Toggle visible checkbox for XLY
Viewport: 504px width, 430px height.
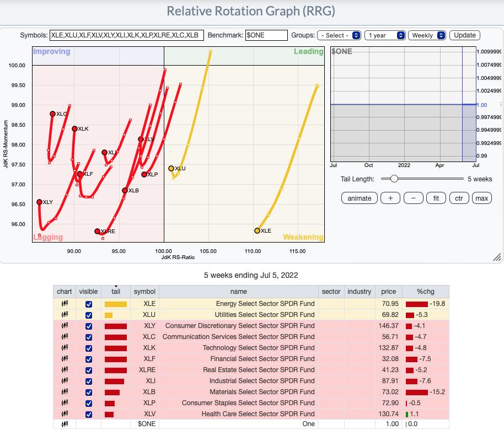pyautogui.click(x=89, y=326)
